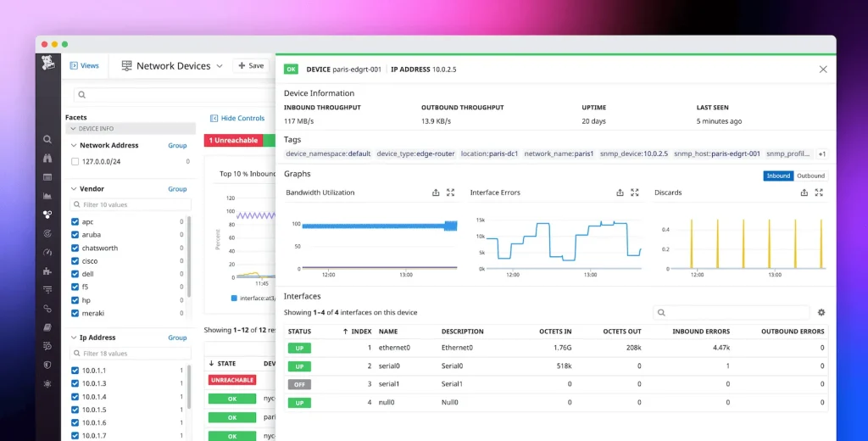The width and height of the screenshot is (868, 441).
Task: Click the vendor list scrollbar
Action: tap(189, 256)
